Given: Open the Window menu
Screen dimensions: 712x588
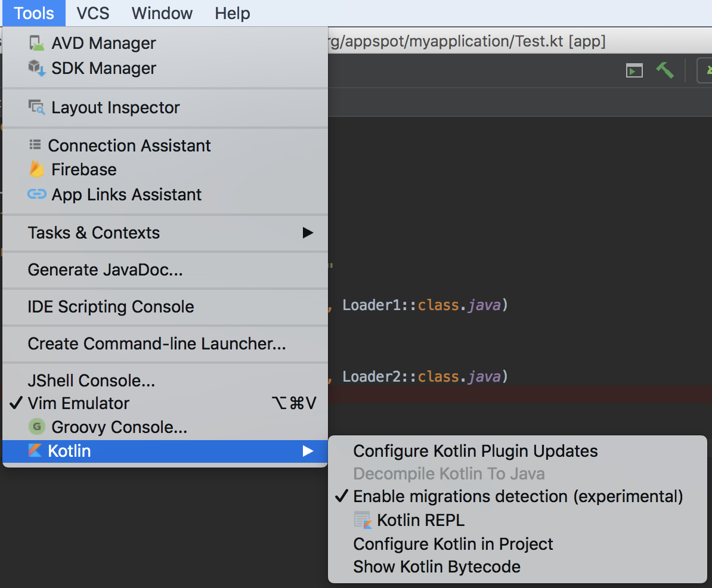Looking at the screenshot, I should pyautogui.click(x=162, y=13).
